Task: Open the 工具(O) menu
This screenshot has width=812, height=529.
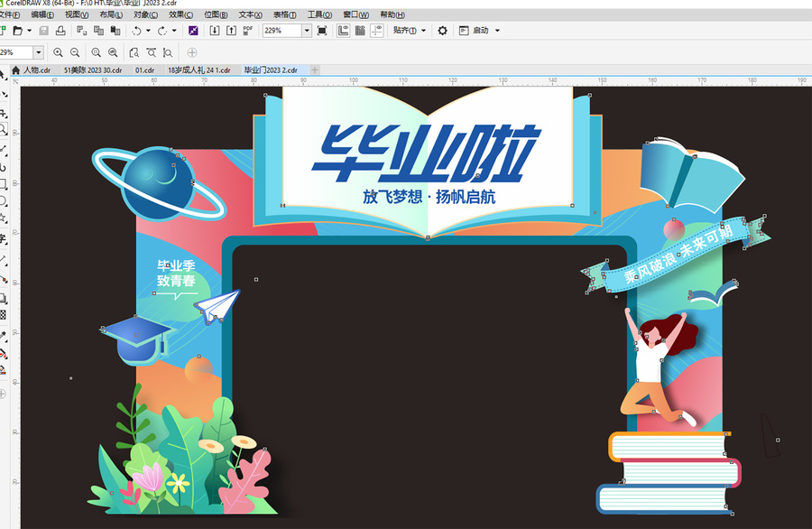Action: click(319, 15)
